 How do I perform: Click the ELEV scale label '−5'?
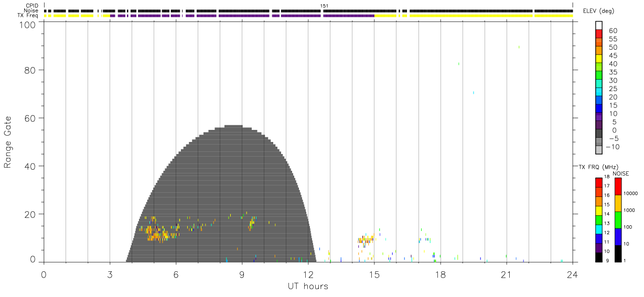[613, 138]
